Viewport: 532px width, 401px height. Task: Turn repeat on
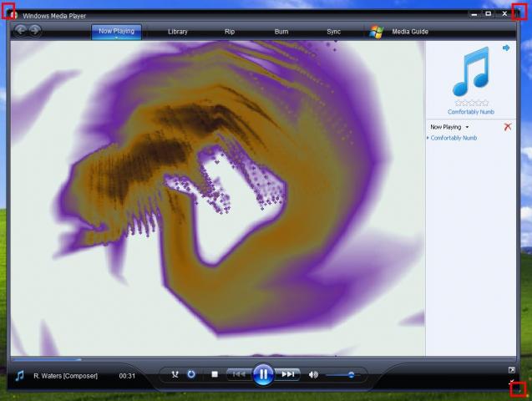click(x=191, y=374)
